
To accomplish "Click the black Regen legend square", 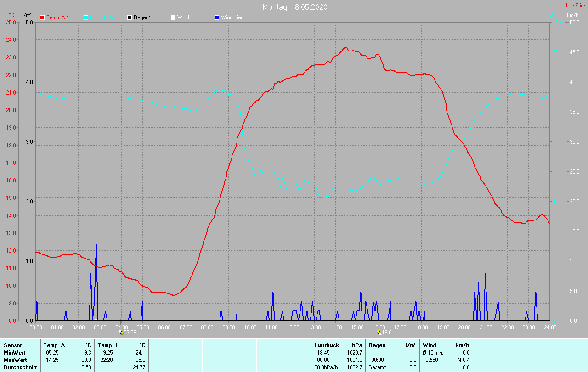I will tap(130, 17).
